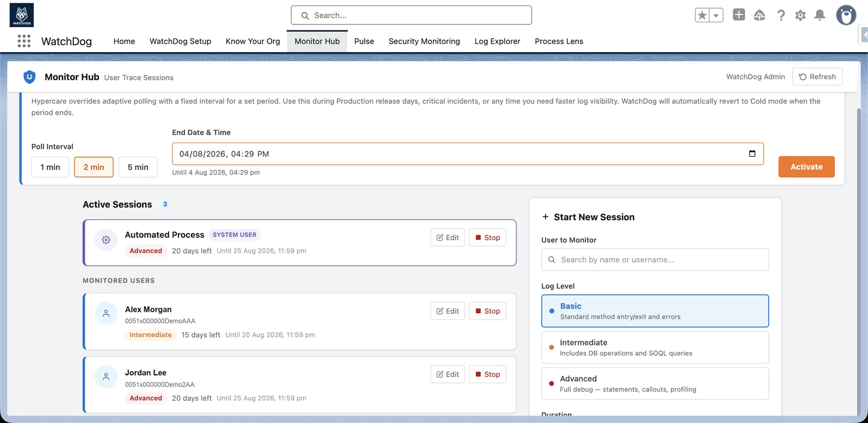This screenshot has height=423, width=868.
Task: Open the user profile avatar
Action: click(x=846, y=15)
